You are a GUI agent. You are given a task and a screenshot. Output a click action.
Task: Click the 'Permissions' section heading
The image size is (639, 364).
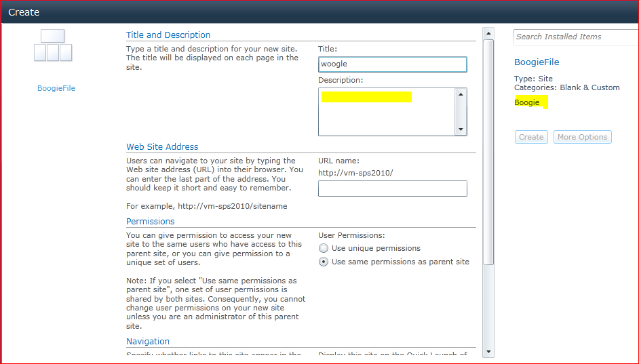point(150,222)
